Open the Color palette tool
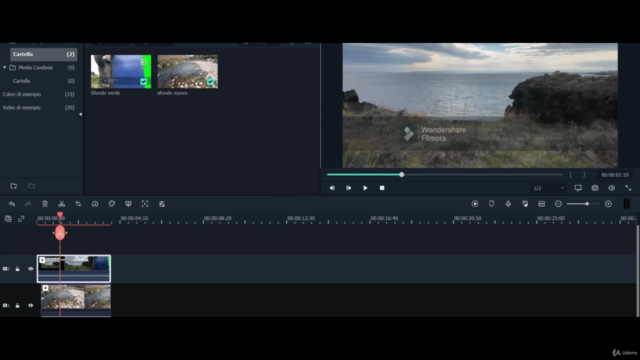Screen dimensions: 640x360 111,204
